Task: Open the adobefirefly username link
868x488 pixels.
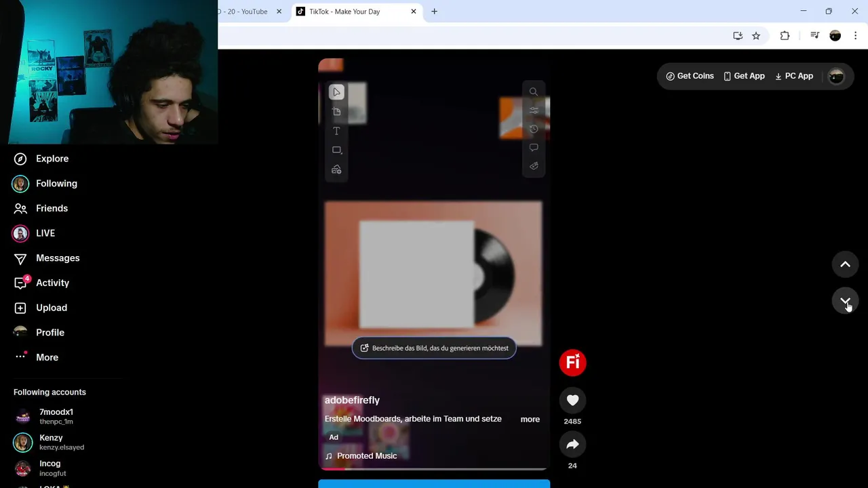Action: click(352, 400)
